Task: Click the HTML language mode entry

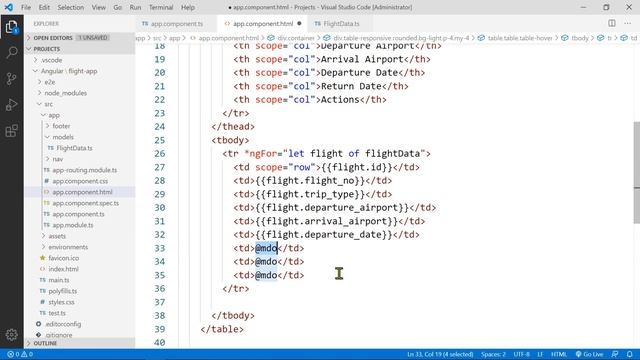Action: tap(559, 354)
